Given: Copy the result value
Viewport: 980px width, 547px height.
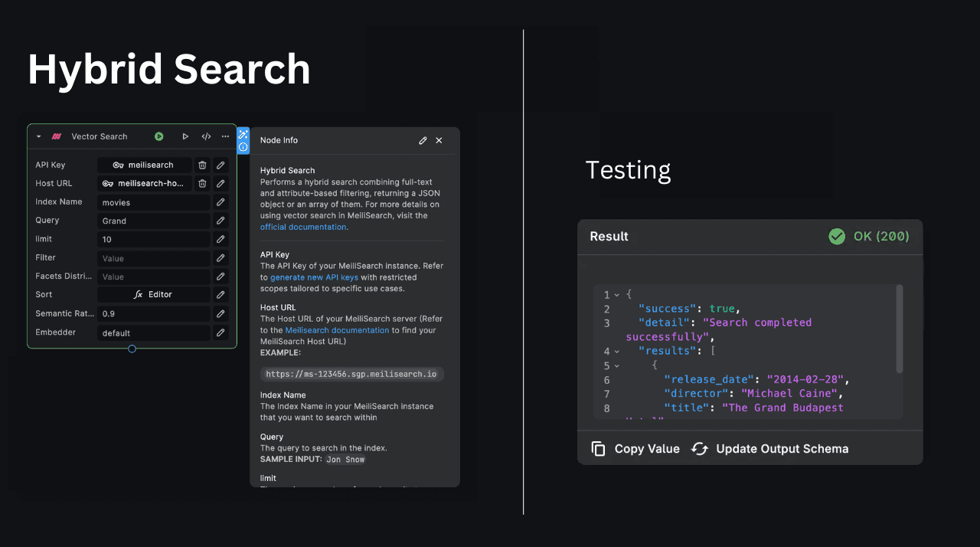Looking at the screenshot, I should [x=635, y=449].
